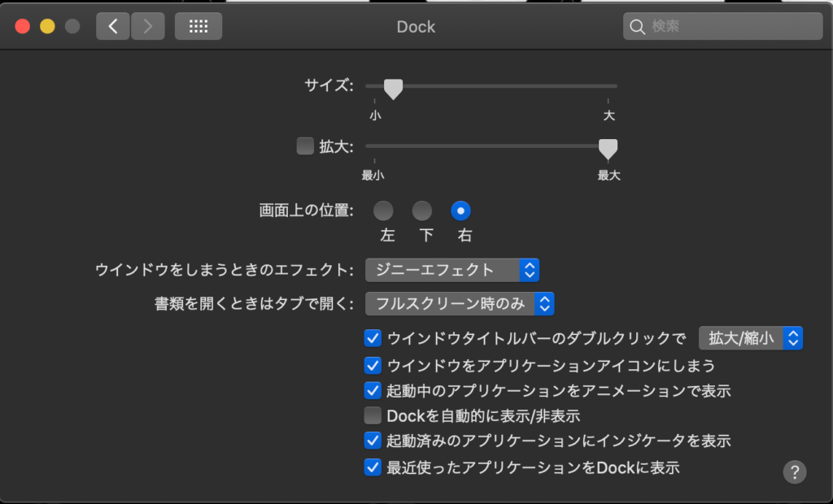Click the red close window button
Image resolution: width=833 pixels, height=504 pixels.
point(22,26)
